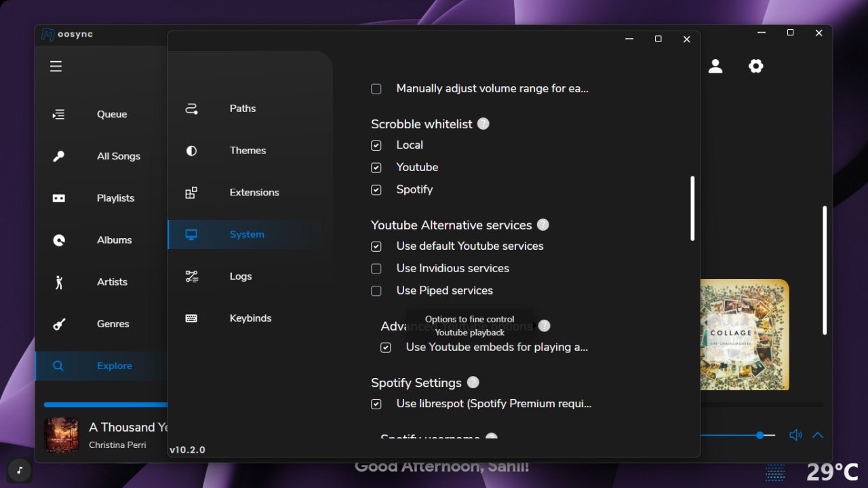868x488 pixels.
Task: Click the hamburger menu icon in sidebar
Action: pos(56,66)
